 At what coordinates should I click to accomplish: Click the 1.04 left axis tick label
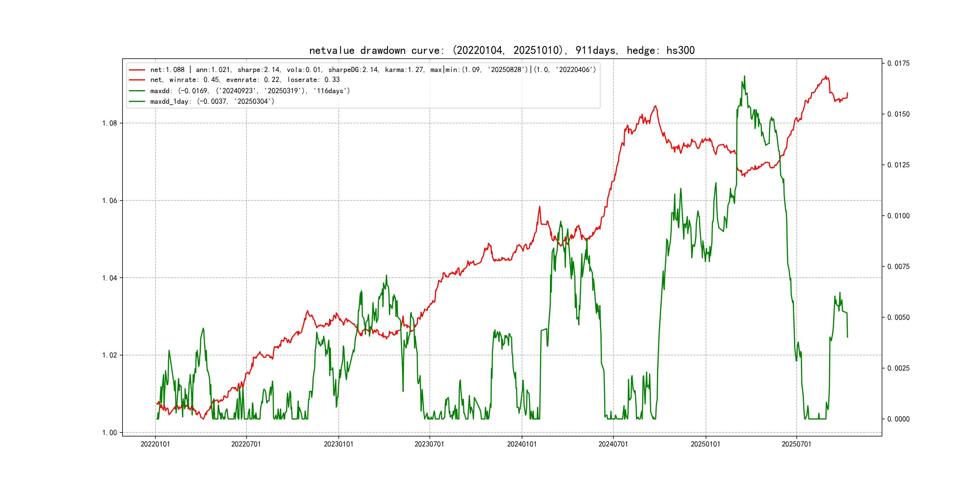click(x=109, y=278)
